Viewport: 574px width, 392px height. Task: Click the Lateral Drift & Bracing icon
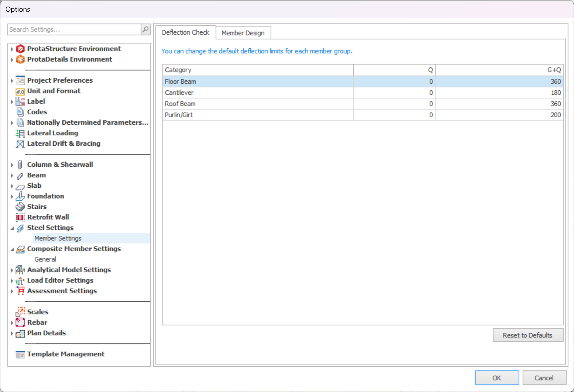[x=20, y=144]
